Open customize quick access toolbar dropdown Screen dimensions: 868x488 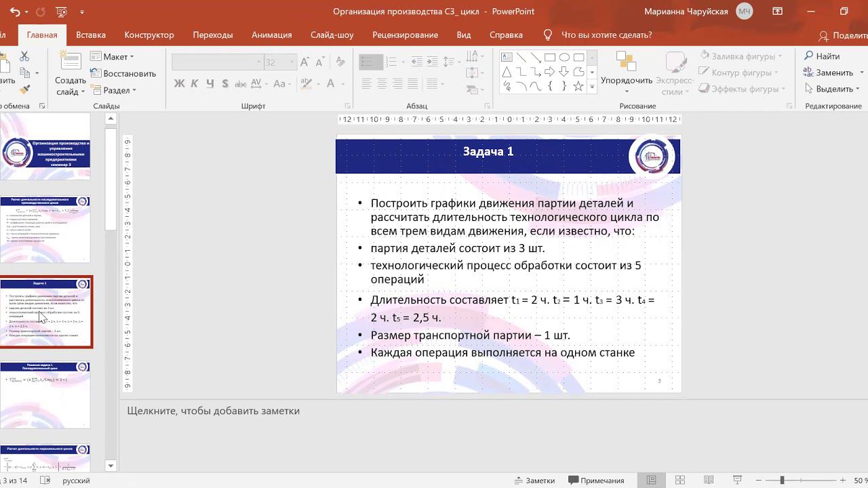82,12
